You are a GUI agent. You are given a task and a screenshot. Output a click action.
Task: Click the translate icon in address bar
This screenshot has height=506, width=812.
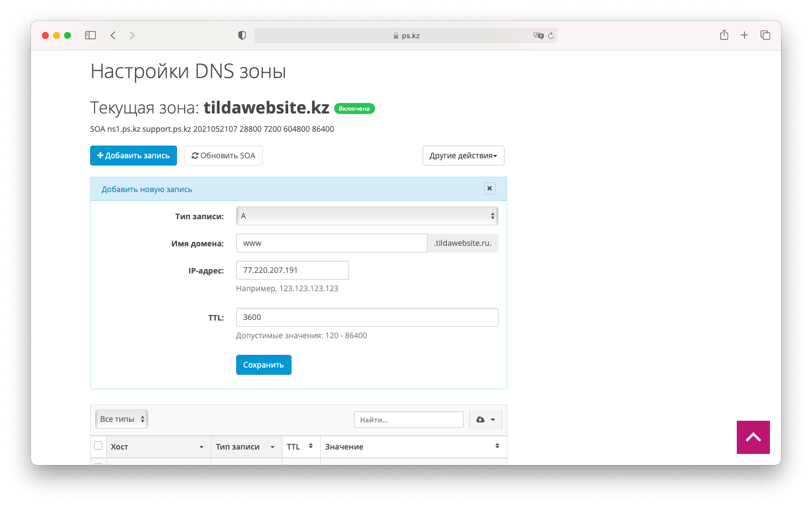pos(538,35)
